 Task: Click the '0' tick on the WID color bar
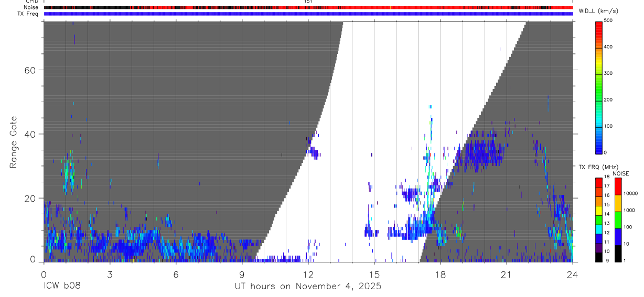pos(606,152)
